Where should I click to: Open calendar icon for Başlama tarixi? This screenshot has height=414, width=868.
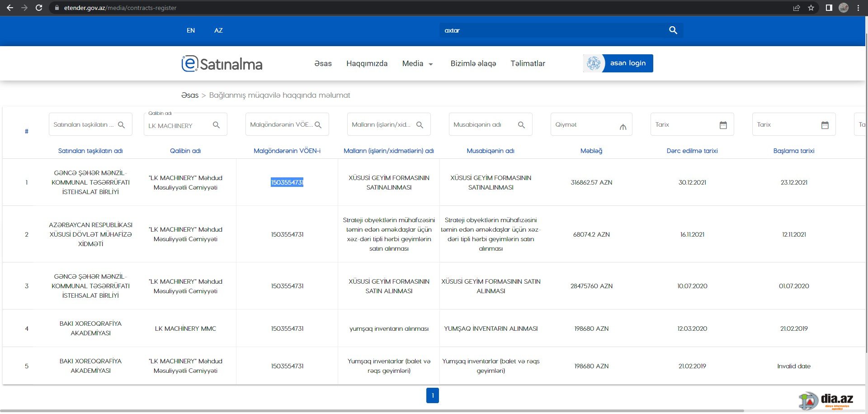[x=825, y=125]
